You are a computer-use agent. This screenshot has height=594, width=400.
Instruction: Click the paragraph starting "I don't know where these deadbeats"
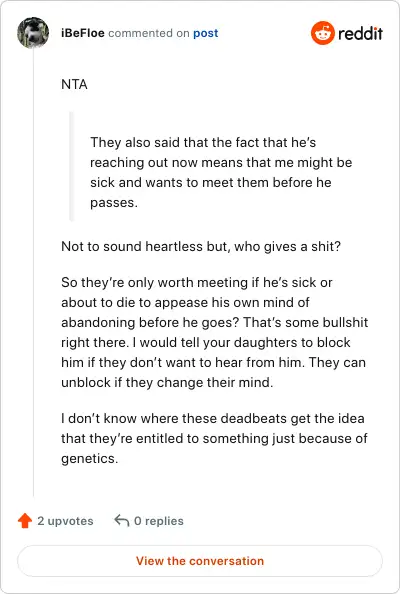214,438
